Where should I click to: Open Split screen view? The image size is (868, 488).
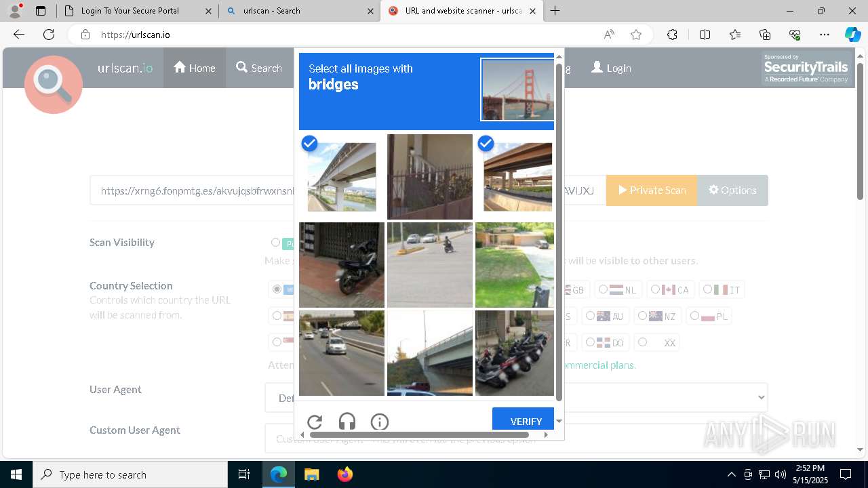[x=705, y=35]
